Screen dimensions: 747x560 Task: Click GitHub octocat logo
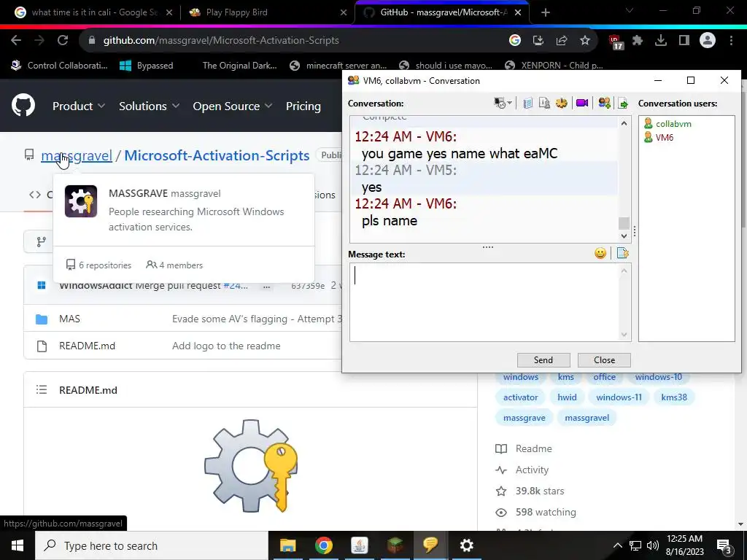click(x=23, y=105)
